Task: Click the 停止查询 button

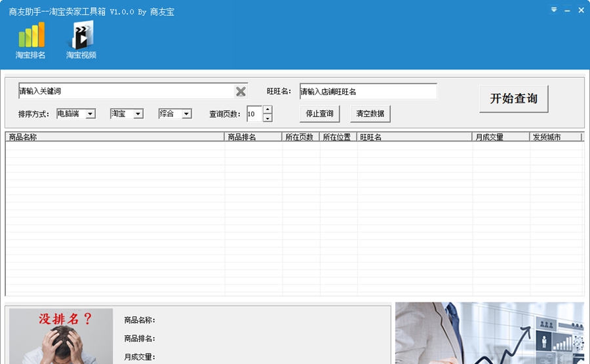Action: tap(319, 114)
